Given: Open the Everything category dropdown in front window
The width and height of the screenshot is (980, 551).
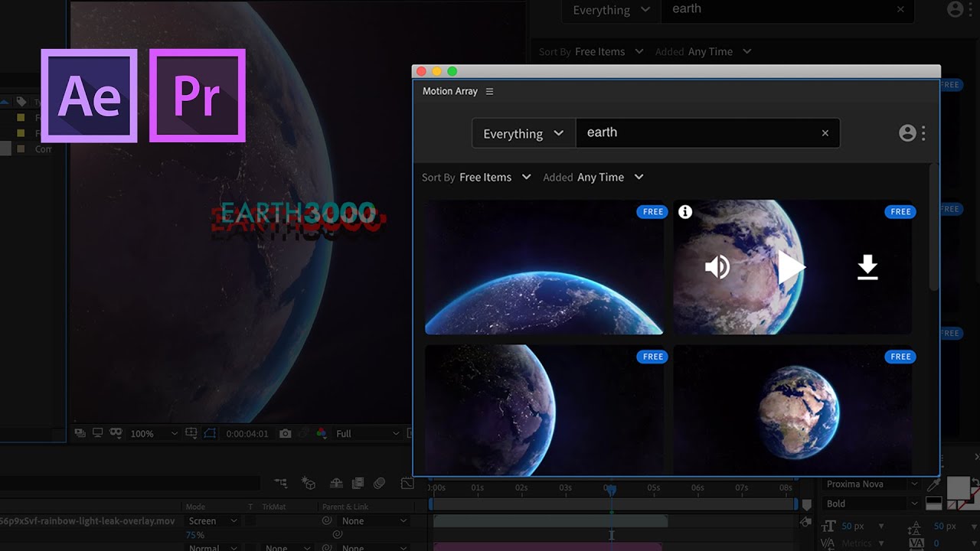Looking at the screenshot, I should [x=524, y=133].
